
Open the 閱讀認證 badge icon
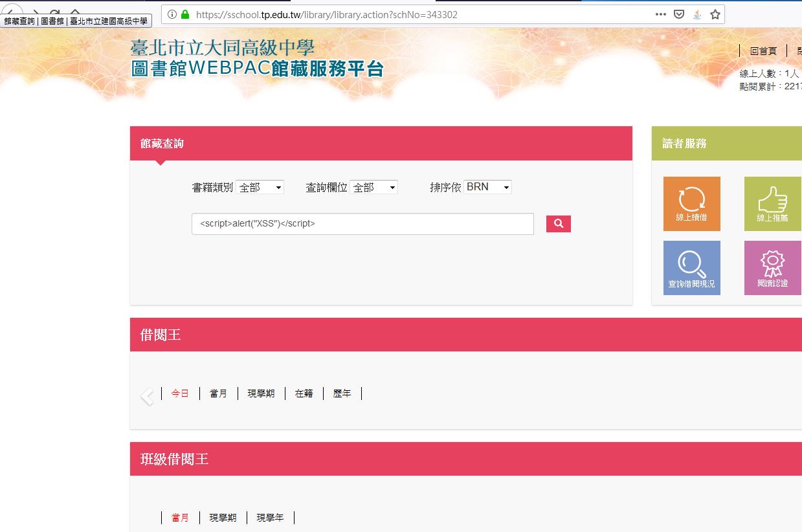pos(773,268)
